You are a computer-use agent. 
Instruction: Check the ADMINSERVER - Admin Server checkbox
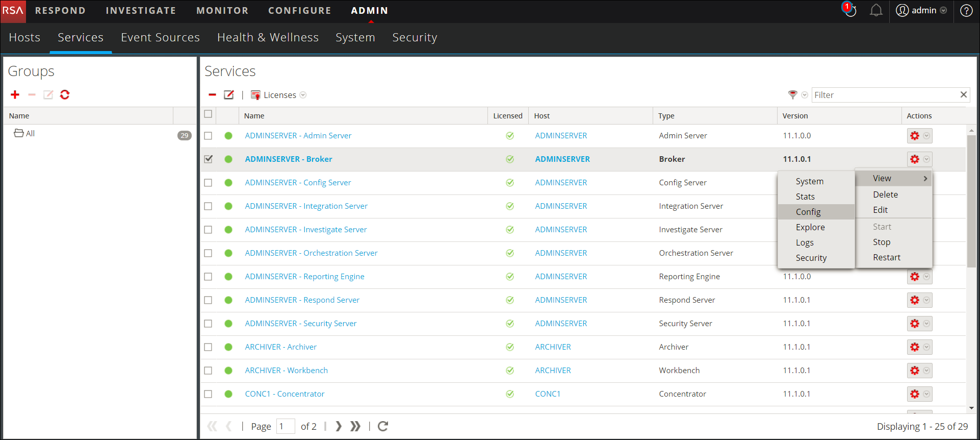point(208,136)
